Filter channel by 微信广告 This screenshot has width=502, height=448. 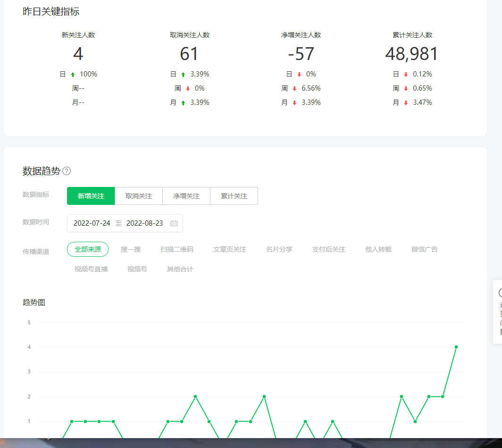[425, 249]
